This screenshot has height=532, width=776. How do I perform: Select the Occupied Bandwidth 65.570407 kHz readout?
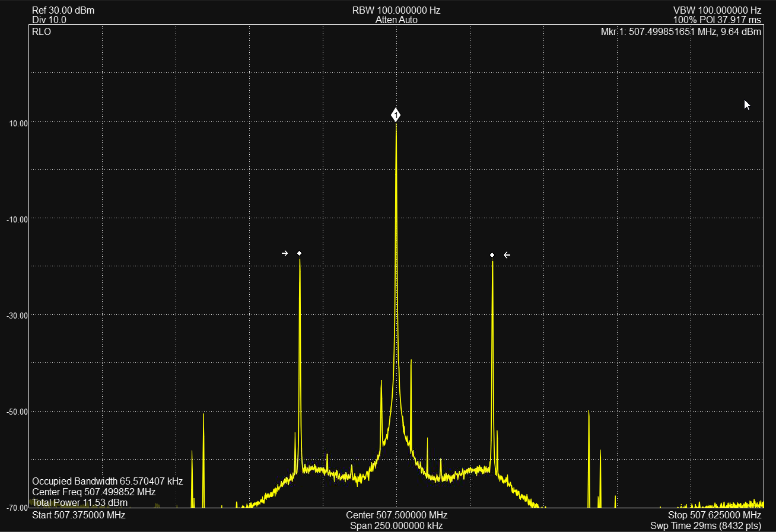pos(107,481)
